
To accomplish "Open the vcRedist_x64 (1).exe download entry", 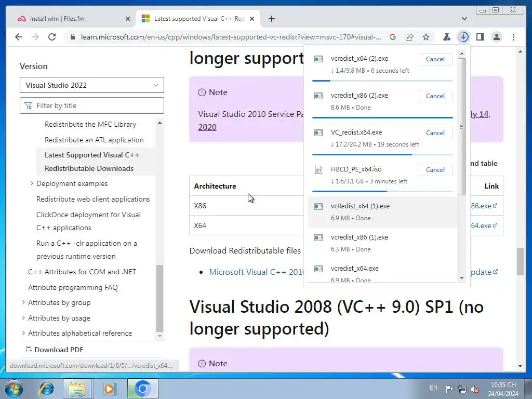I will point(382,212).
